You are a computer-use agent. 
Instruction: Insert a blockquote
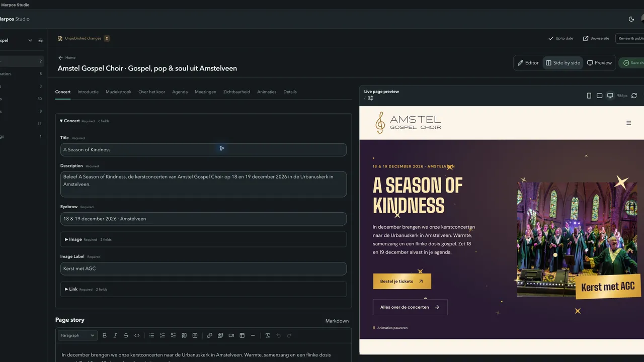(x=184, y=335)
